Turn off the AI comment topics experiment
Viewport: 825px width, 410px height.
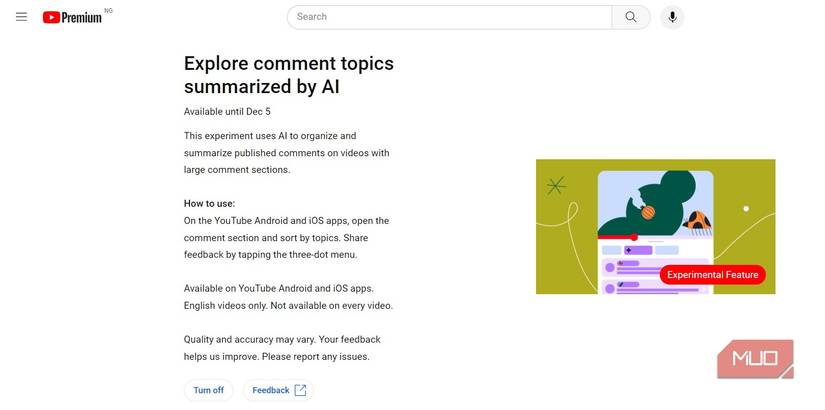[209, 390]
